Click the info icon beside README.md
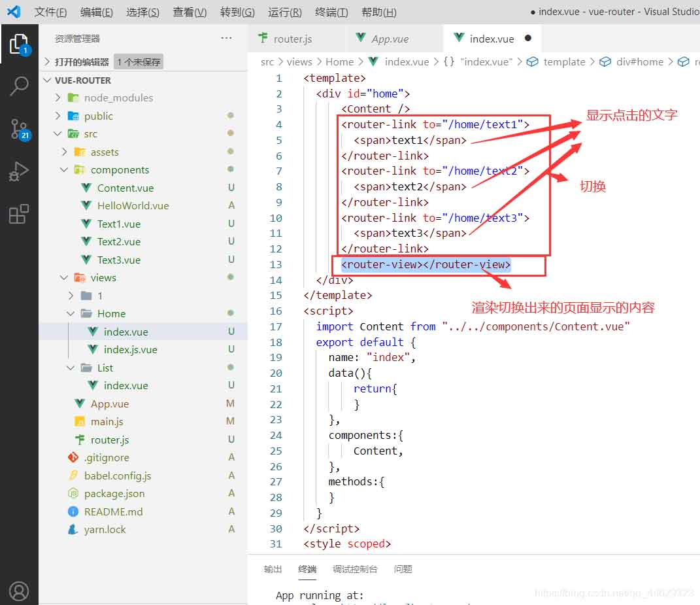This screenshot has height=605, width=700. tap(73, 511)
